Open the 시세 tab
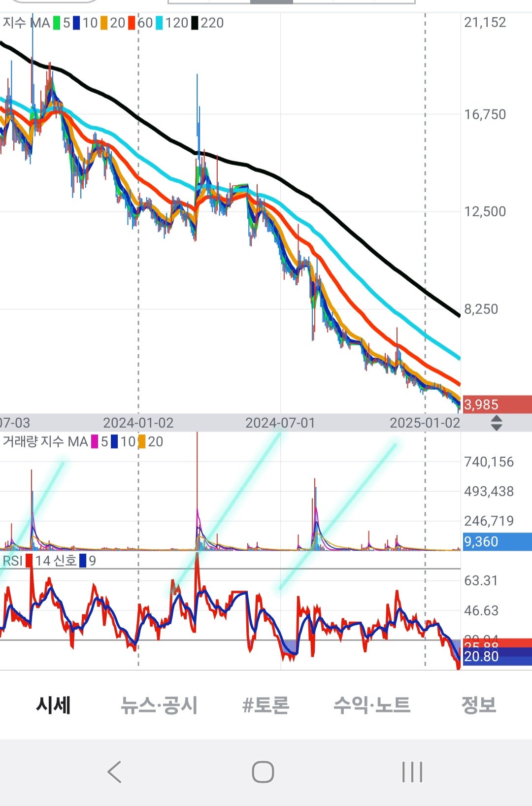Image resolution: width=532 pixels, height=806 pixels. point(53,705)
